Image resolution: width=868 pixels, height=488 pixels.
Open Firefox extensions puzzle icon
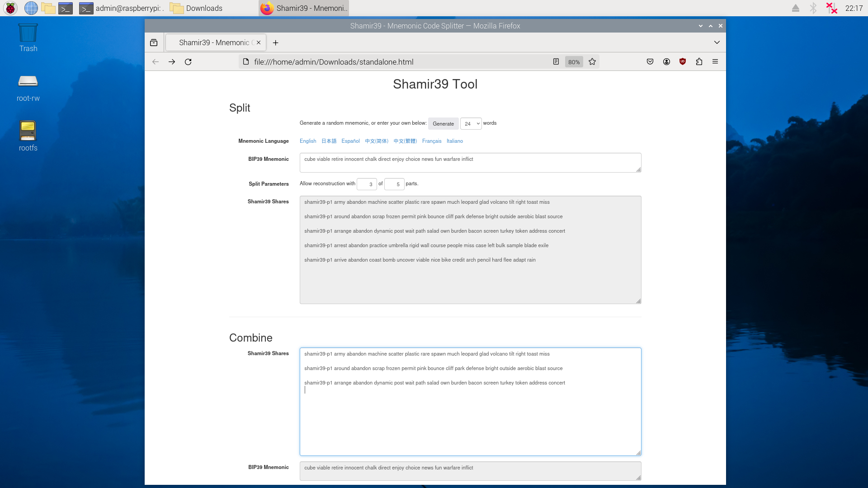click(699, 62)
